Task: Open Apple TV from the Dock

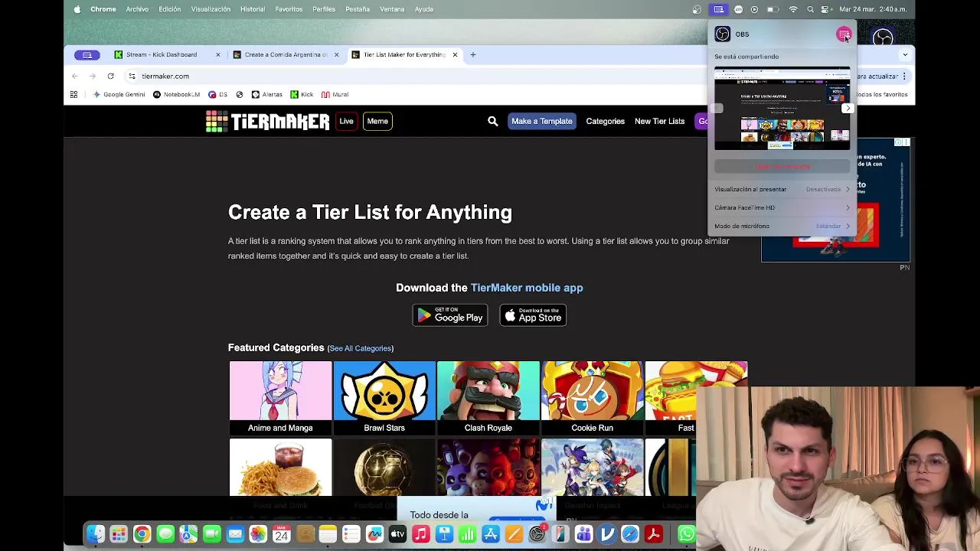Action: [397, 534]
